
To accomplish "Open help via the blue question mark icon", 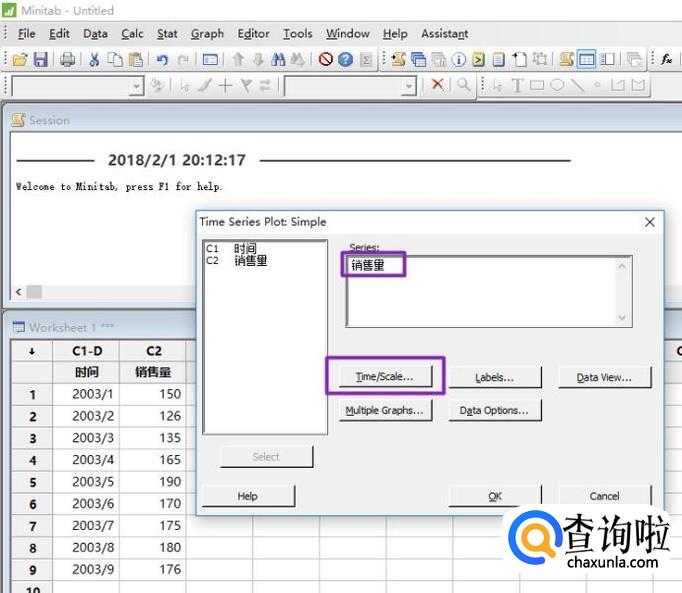I will 345,59.
